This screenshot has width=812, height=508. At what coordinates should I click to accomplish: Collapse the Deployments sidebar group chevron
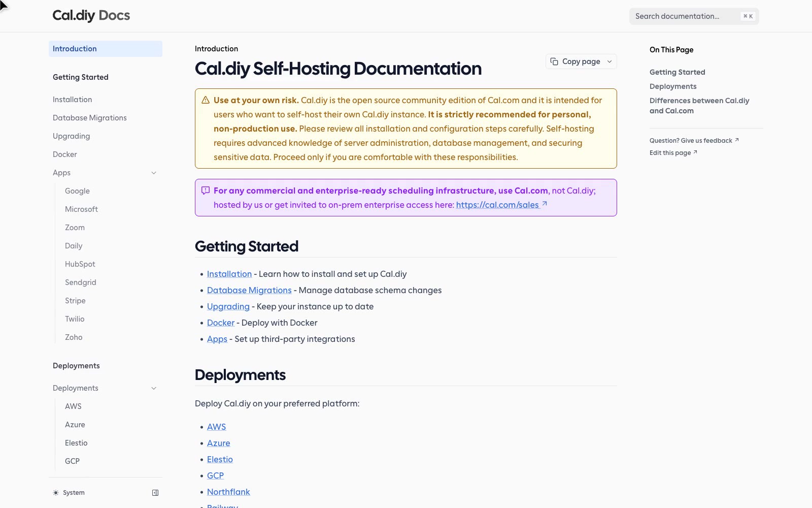click(154, 388)
